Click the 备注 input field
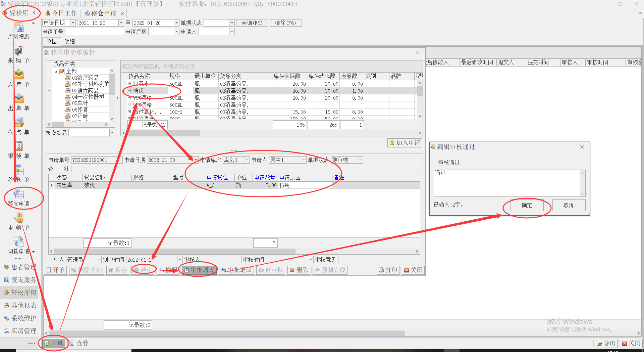This screenshot has width=644, height=352. (246, 169)
